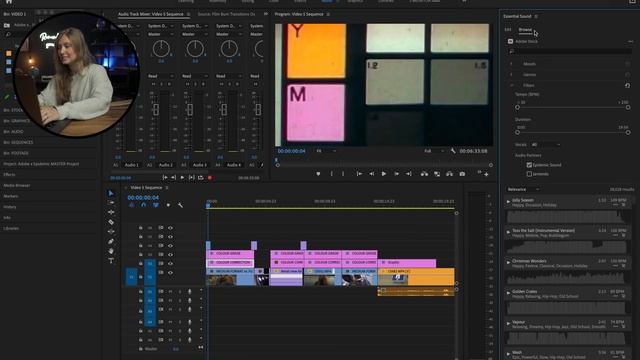Open Program monitor wrench settings
Screen dimensions: 640x360
tap(453, 151)
